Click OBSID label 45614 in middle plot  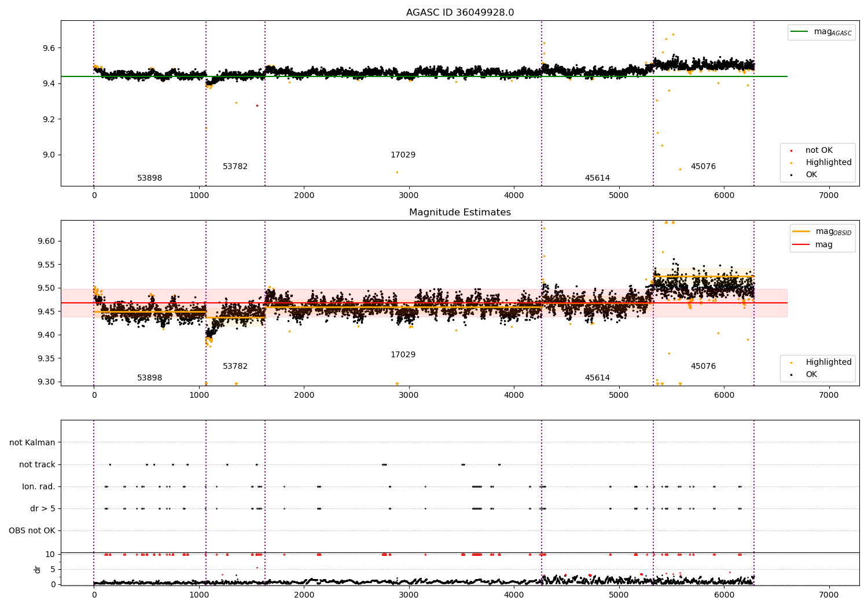point(597,378)
